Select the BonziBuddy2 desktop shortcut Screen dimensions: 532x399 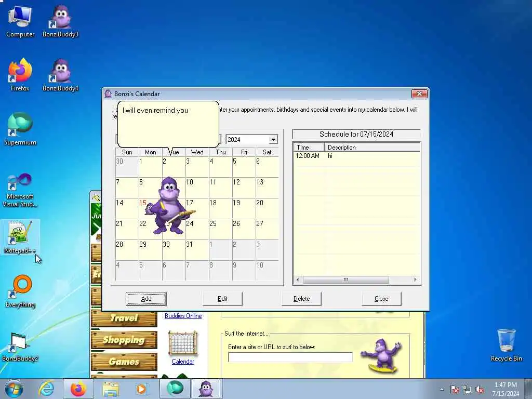tap(20, 346)
